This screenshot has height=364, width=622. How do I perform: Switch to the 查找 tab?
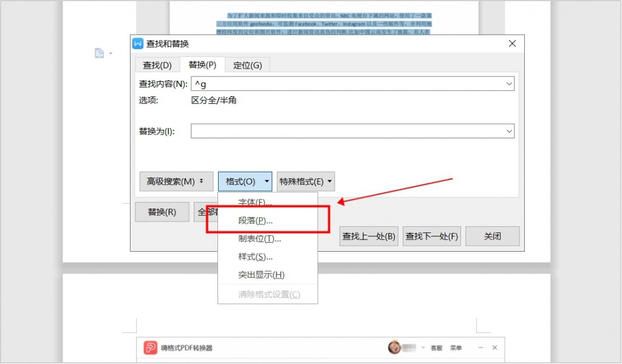pos(157,64)
